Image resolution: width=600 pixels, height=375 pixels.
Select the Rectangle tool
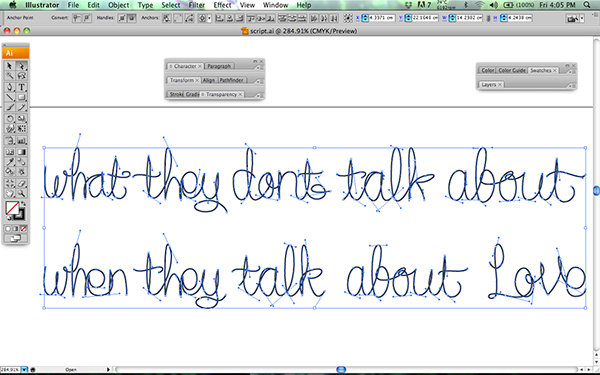click(21, 97)
